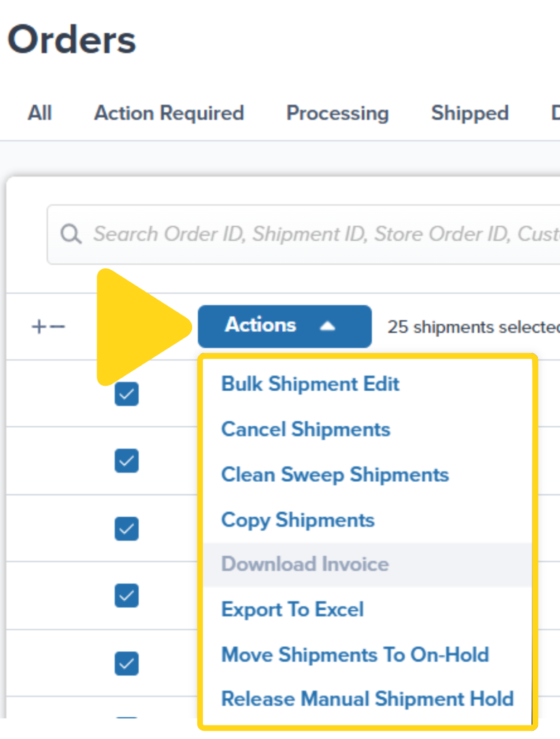Select Export To Excel option
560x739 pixels.
(293, 609)
